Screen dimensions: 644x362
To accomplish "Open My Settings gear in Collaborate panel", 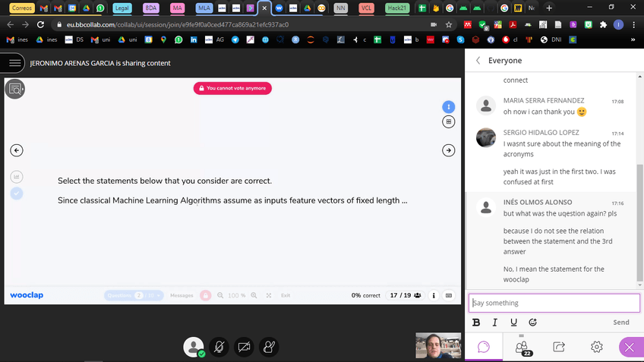I will tap(596, 347).
